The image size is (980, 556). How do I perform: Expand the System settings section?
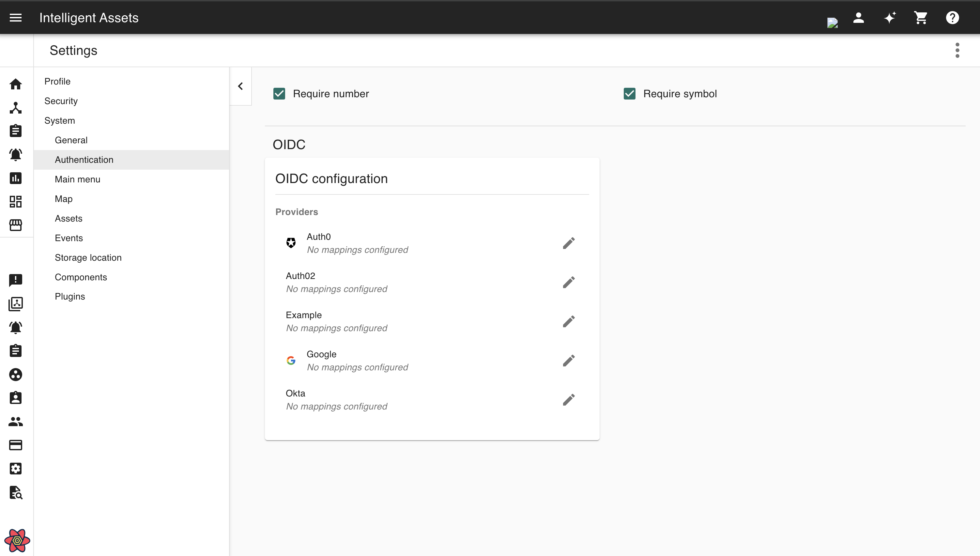click(x=60, y=121)
